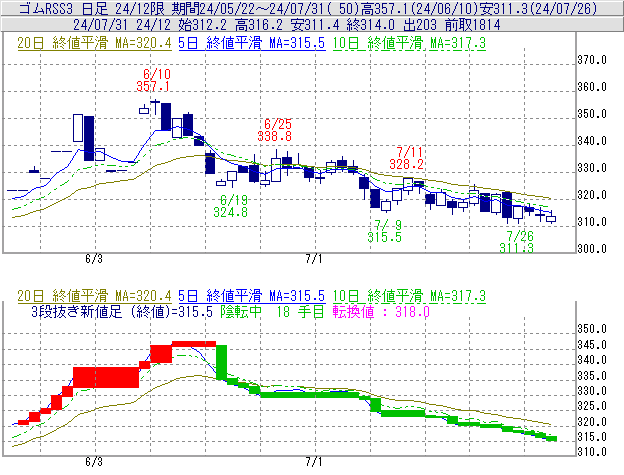Click the upper chart's 20日 終値平滑 MA=320.4 legend
Image resolution: width=624 pixels, height=475 pixels.
94,43
